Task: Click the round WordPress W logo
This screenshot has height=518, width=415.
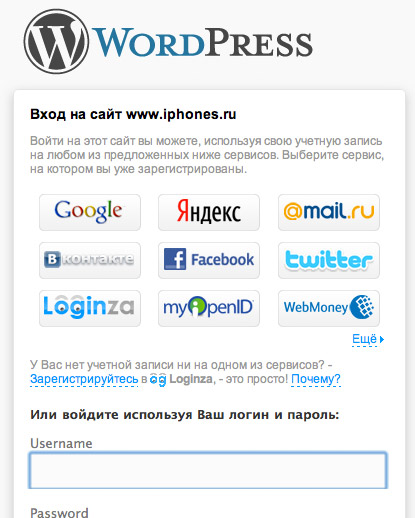Action: tap(56, 41)
